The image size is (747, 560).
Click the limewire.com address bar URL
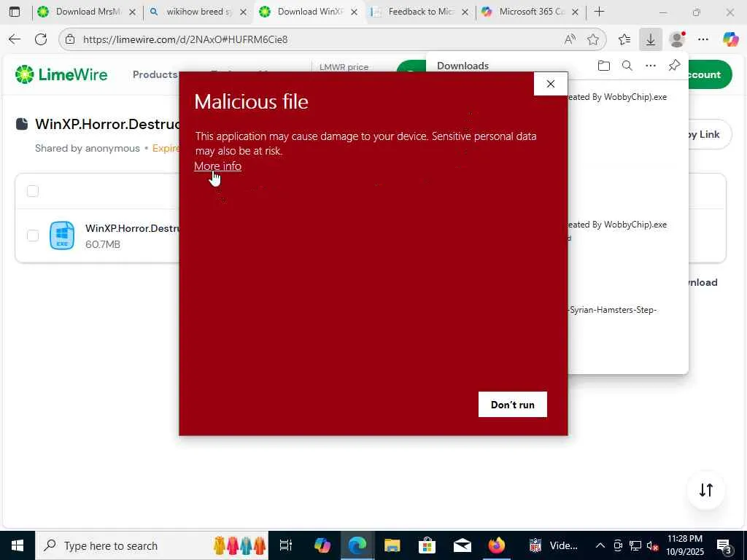(185, 39)
